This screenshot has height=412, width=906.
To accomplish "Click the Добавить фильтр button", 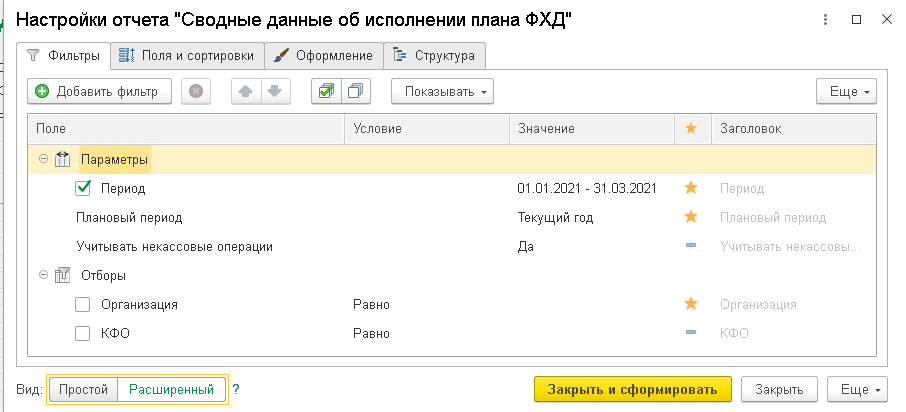I will [99, 92].
